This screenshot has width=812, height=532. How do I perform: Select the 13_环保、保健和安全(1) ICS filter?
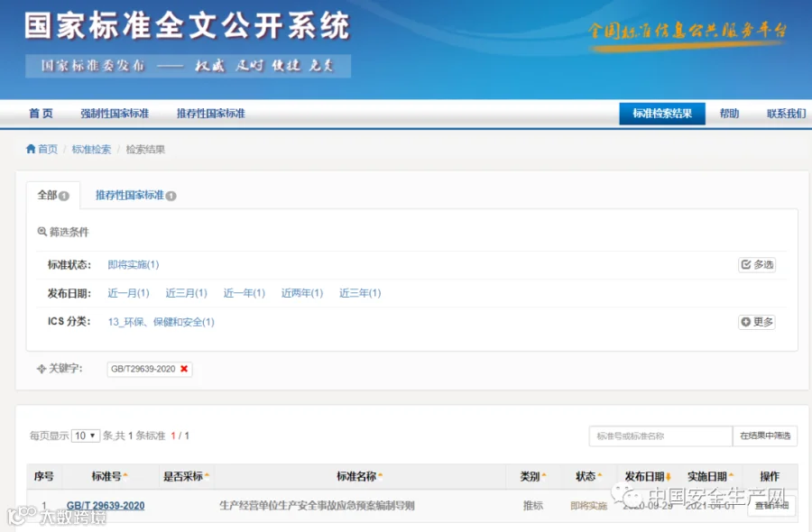point(161,322)
